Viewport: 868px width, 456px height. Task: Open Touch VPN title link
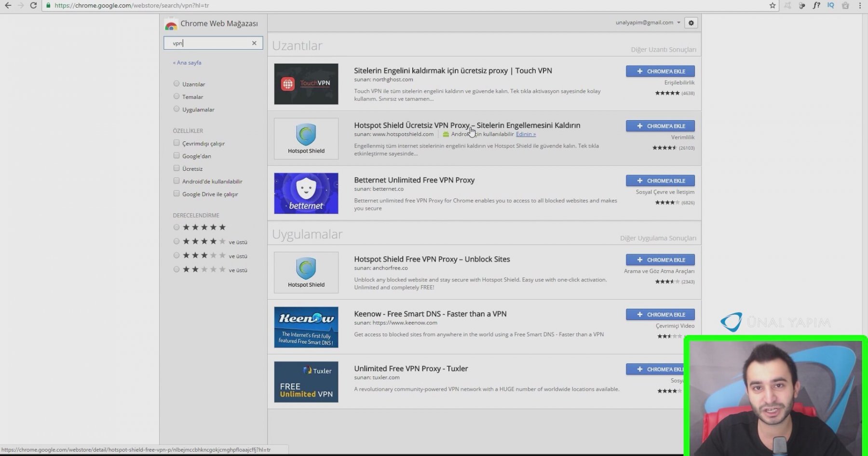coord(453,70)
